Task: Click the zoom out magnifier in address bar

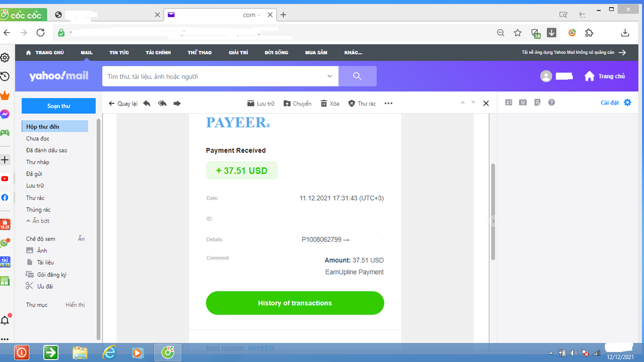Action: [x=501, y=33]
